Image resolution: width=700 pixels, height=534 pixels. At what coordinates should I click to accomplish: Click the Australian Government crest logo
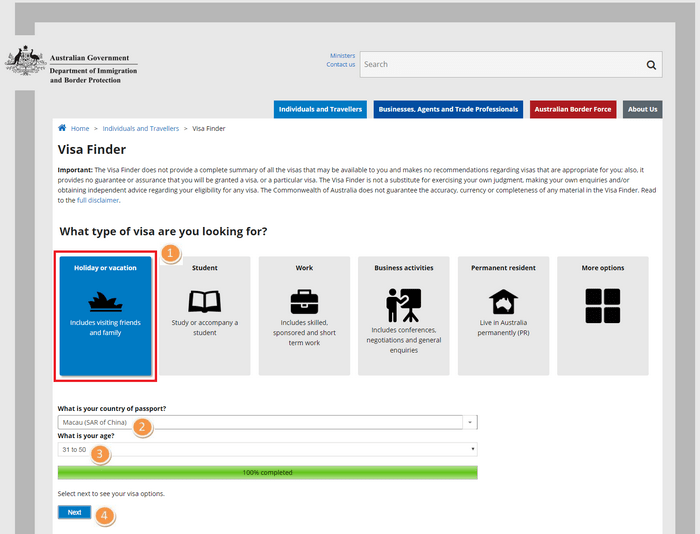[x=24, y=63]
